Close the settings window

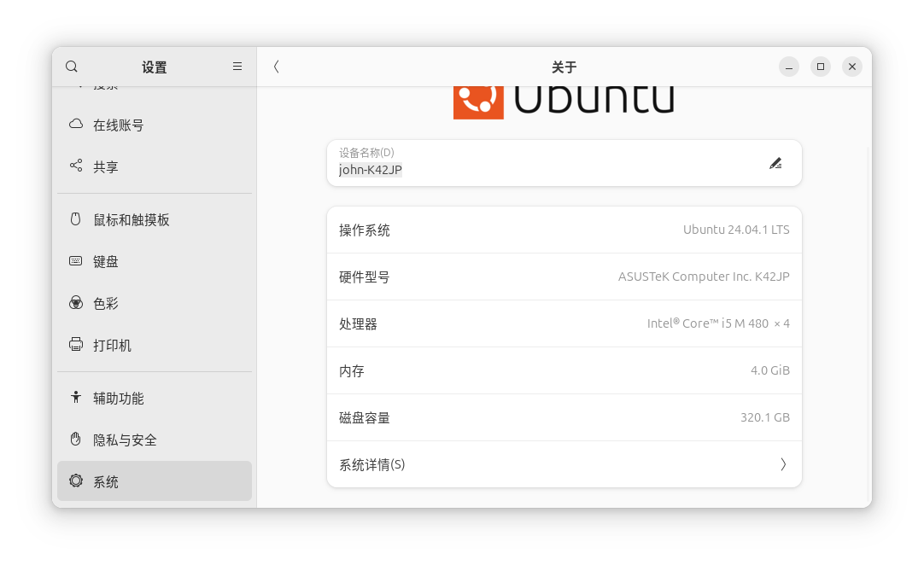(852, 67)
